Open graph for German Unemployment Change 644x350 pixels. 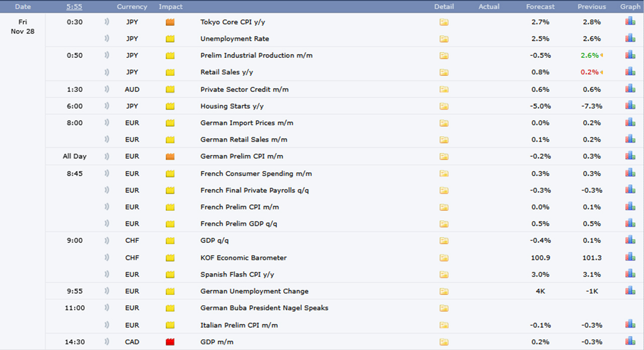click(x=630, y=291)
